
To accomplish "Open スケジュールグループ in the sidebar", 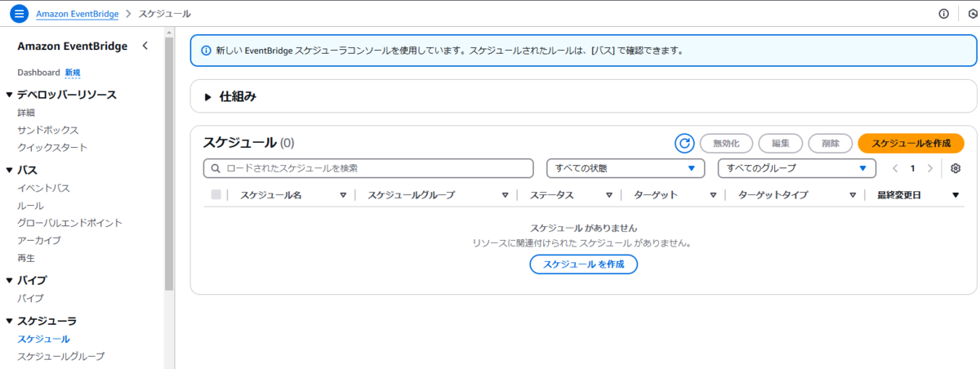I will click(60, 356).
